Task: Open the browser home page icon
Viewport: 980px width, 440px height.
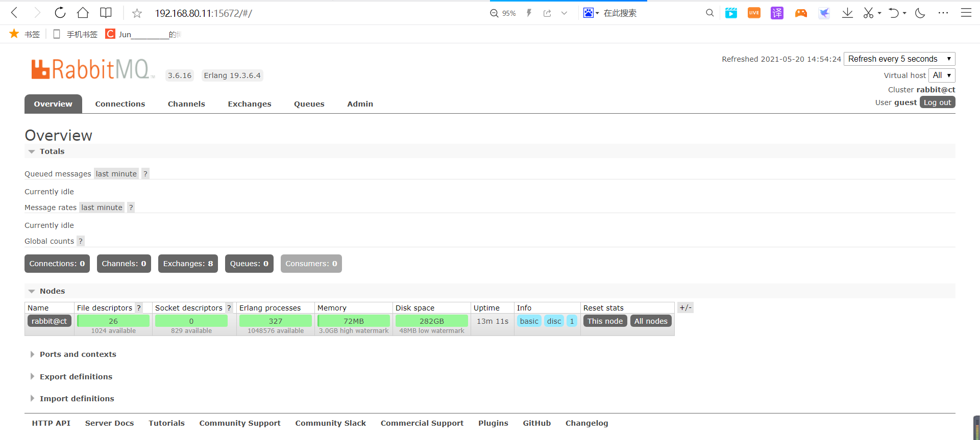Action: click(83, 13)
